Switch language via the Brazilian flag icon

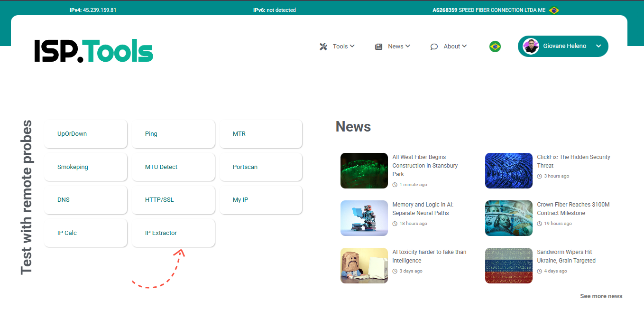coord(495,46)
